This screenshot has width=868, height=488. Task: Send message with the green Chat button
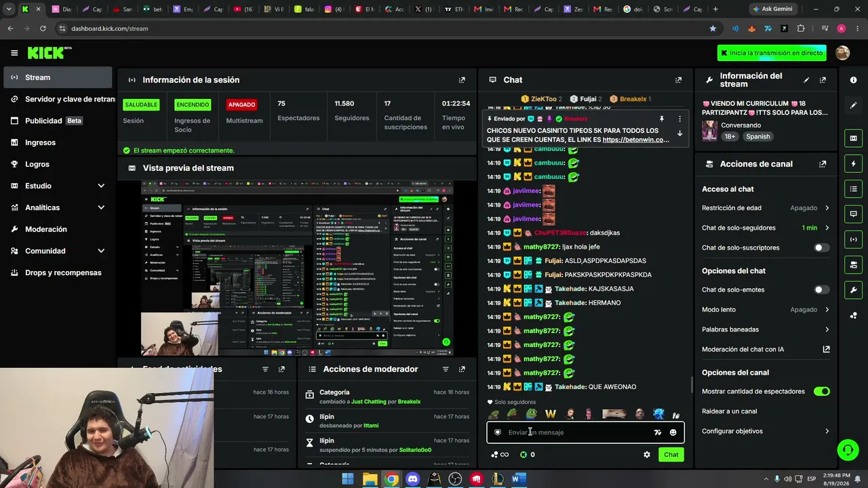(671, 455)
